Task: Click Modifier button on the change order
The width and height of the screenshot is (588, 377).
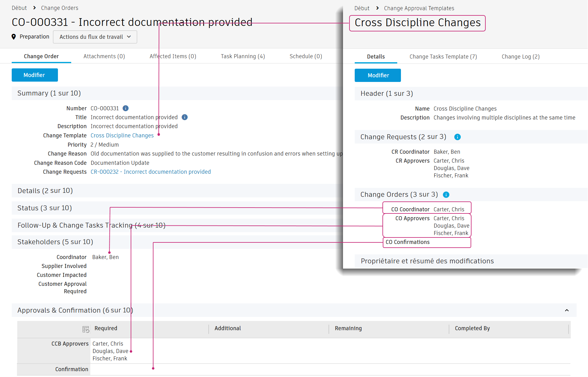Action: coord(35,75)
